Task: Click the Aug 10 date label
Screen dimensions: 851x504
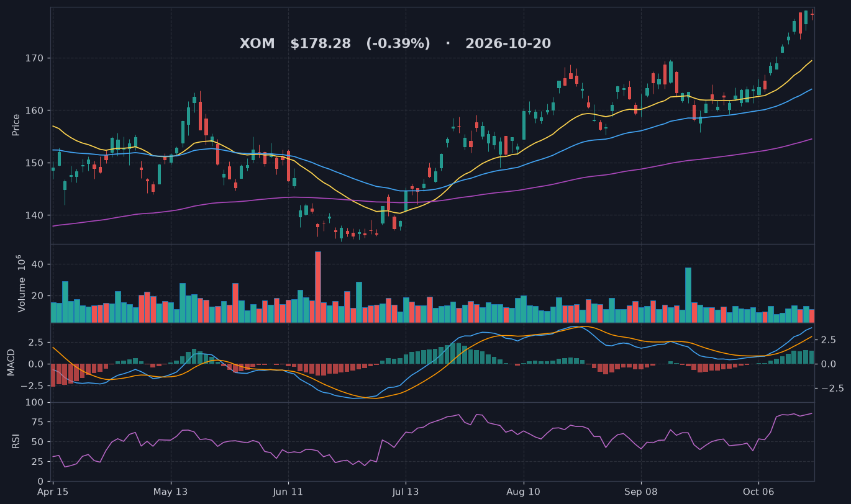Action: coord(524,490)
